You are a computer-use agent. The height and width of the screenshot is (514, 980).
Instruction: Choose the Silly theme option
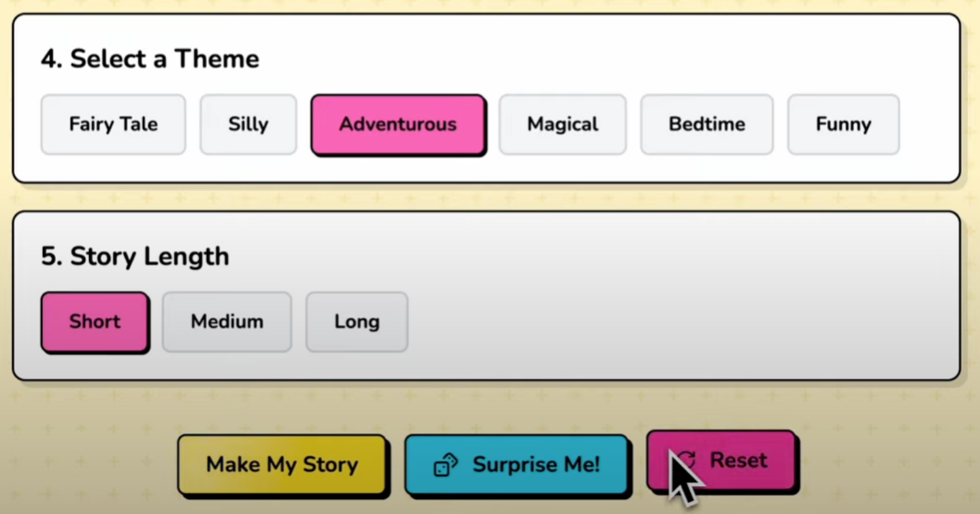click(x=248, y=124)
